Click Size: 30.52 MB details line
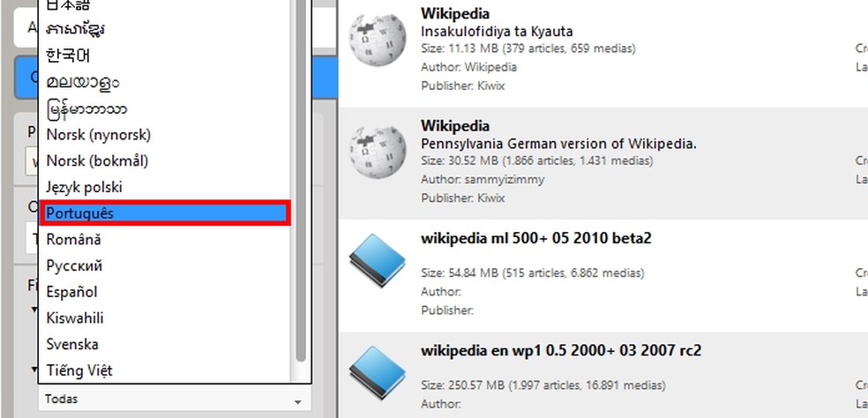Image resolution: width=868 pixels, height=418 pixels. click(537, 161)
